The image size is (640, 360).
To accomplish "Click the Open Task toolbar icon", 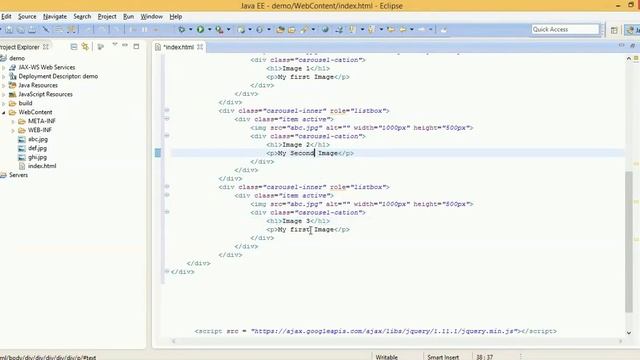I will [x=292, y=29].
